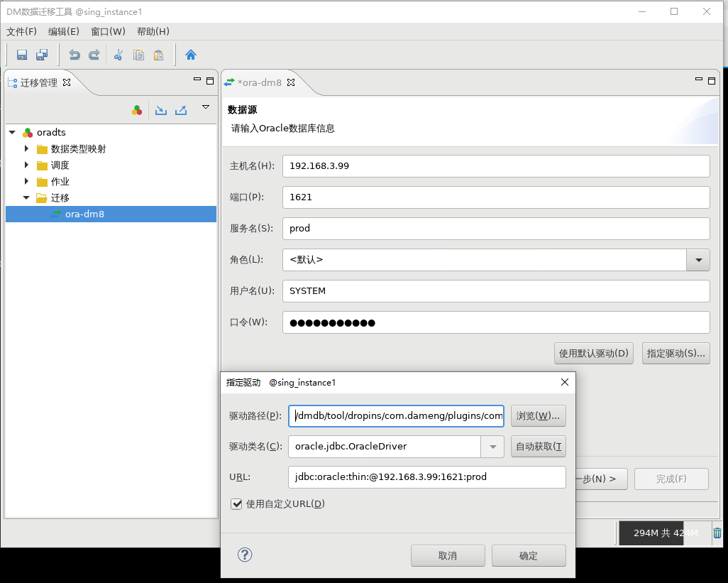
Task: Click the 主机名 input field
Action: tap(496, 166)
